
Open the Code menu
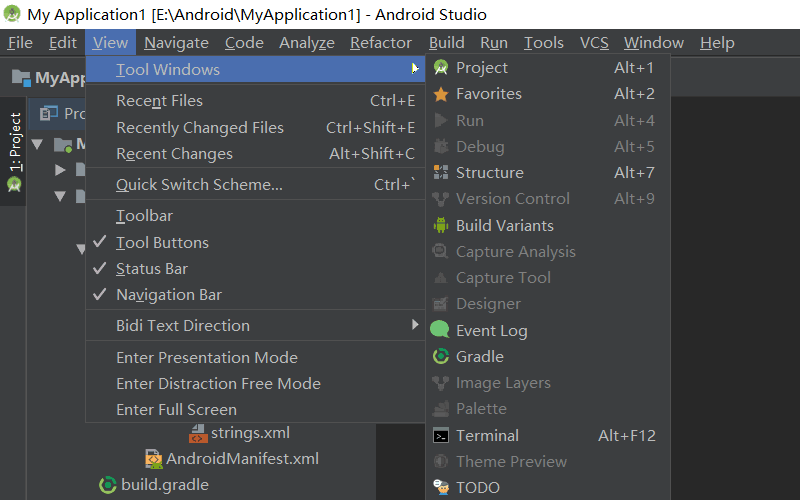[244, 42]
